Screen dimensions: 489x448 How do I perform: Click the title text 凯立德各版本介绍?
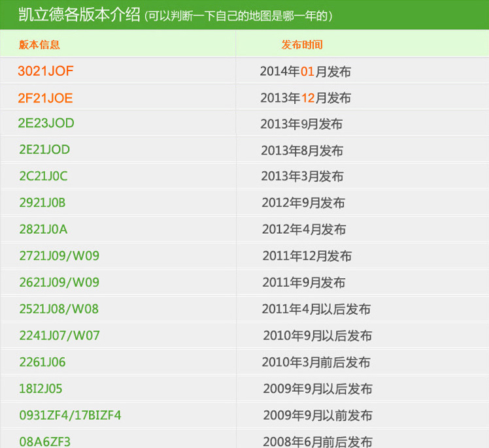79,14
